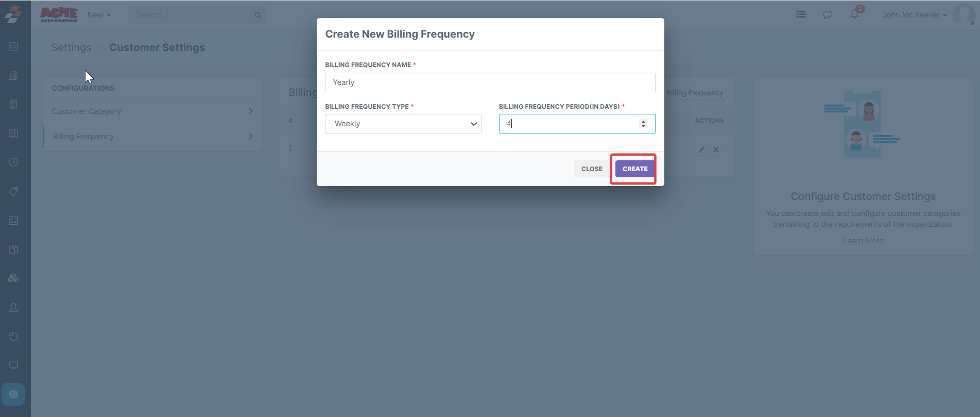The image size is (980, 417).
Task: Select Billing Frequency configuration item
Action: [x=152, y=137]
